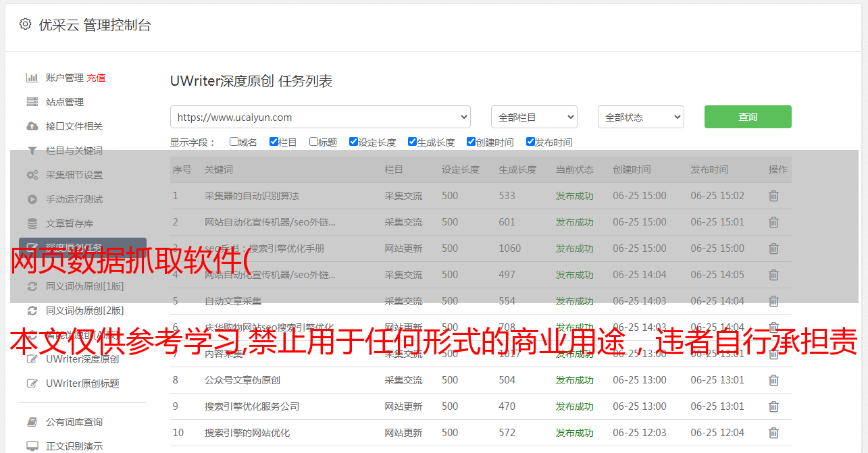The width and height of the screenshot is (868, 453).
Task: Delete row 1 采集器的自动识别算法 via trash icon
Action: point(773,196)
